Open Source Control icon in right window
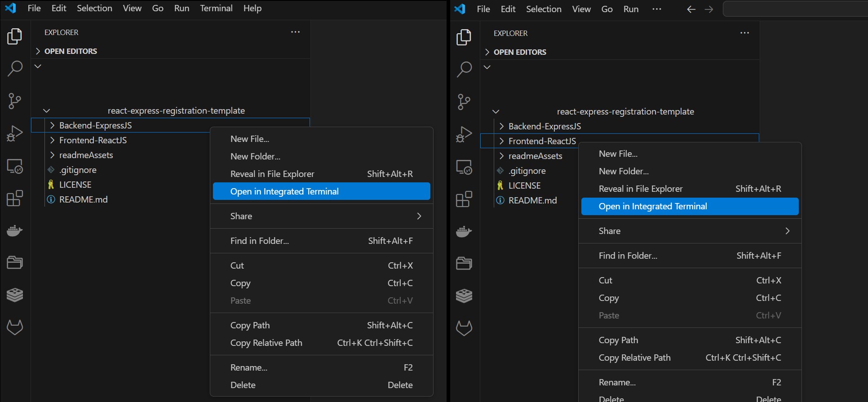 click(x=464, y=102)
